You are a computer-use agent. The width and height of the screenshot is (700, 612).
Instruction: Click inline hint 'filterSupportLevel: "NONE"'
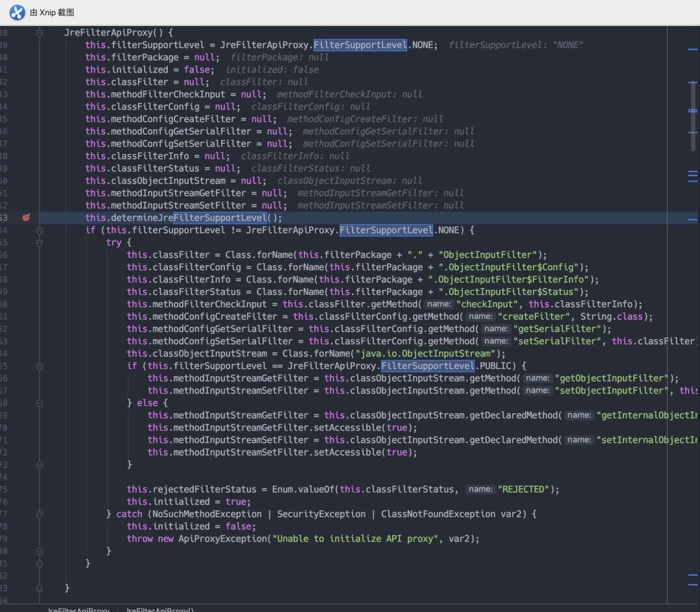[x=516, y=45]
